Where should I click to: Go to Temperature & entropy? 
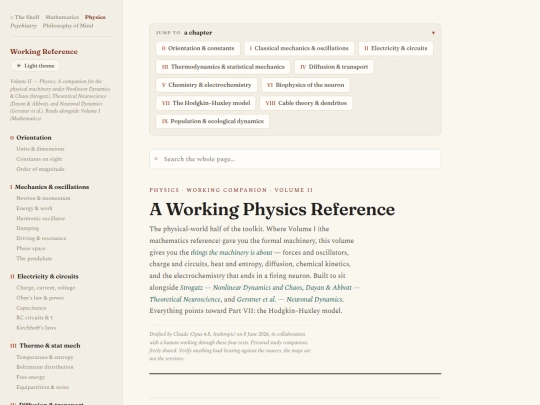tap(45, 357)
